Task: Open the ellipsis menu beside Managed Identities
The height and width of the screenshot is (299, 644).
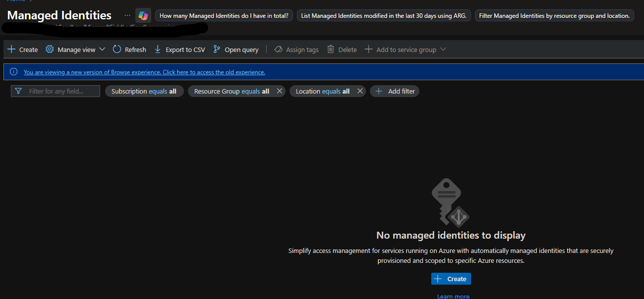Action: 127,15
